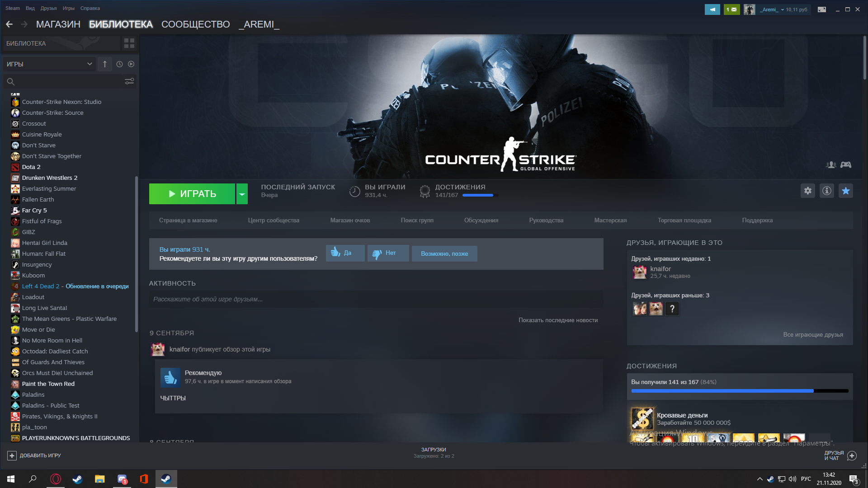
Task: Open game info icon
Action: pyautogui.click(x=827, y=191)
